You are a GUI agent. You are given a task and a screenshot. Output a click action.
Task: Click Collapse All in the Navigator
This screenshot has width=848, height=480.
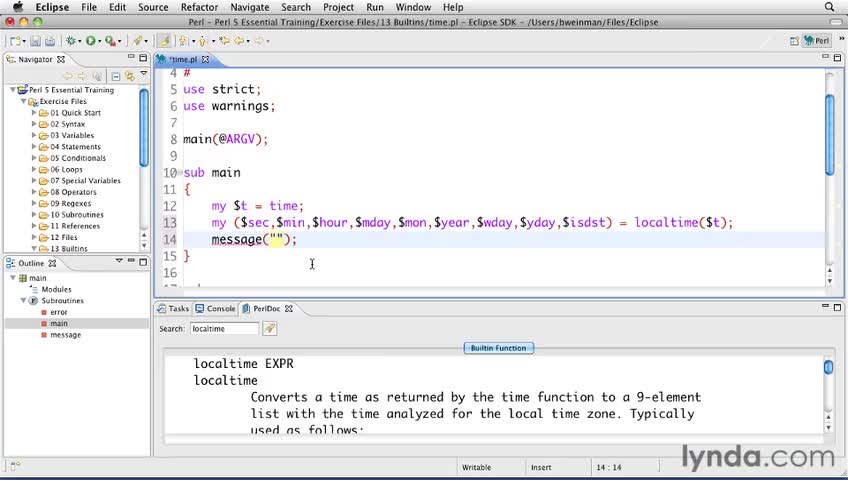[x=116, y=76]
